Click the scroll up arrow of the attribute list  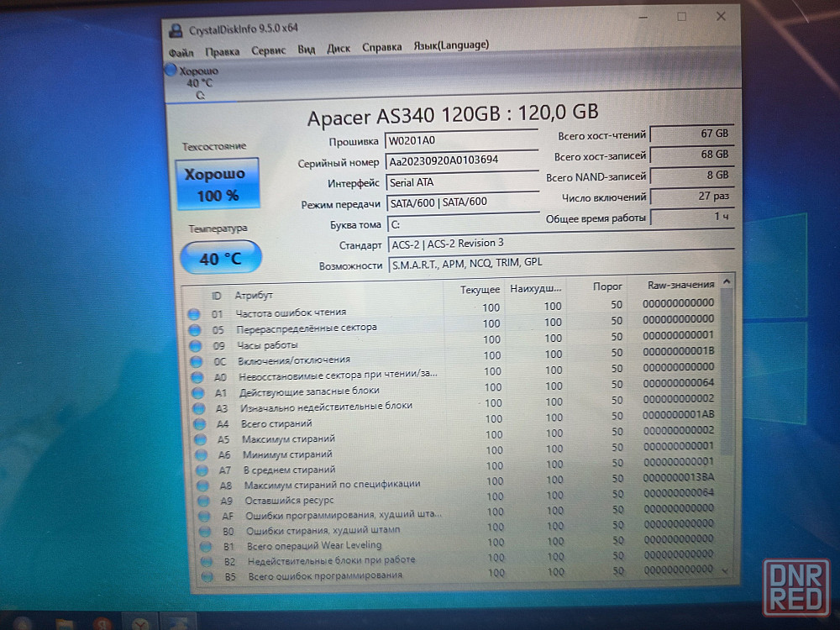pos(727,281)
